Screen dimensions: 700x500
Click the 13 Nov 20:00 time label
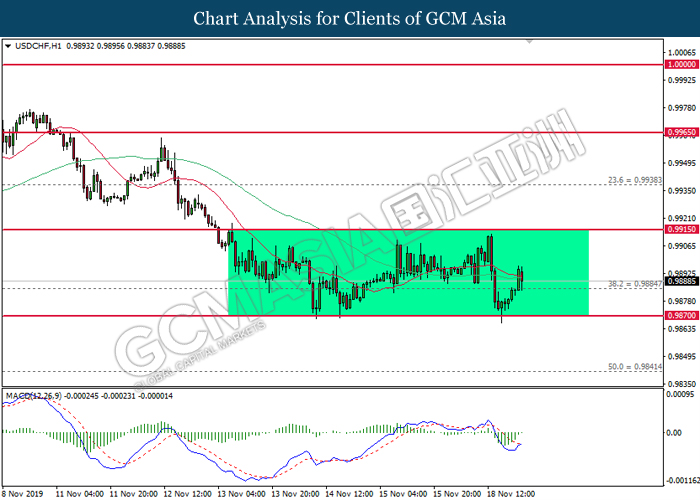click(296, 494)
